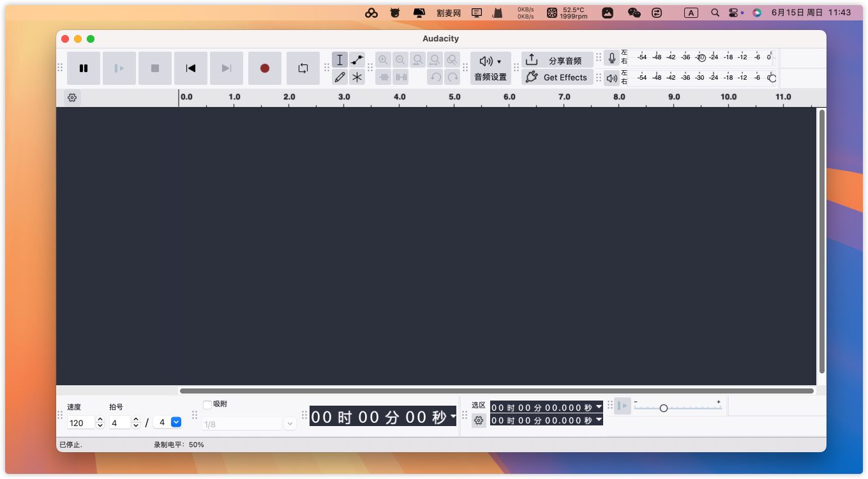Click the Zoom Toggle icon
Screen dimensions: 868x479
(452, 60)
